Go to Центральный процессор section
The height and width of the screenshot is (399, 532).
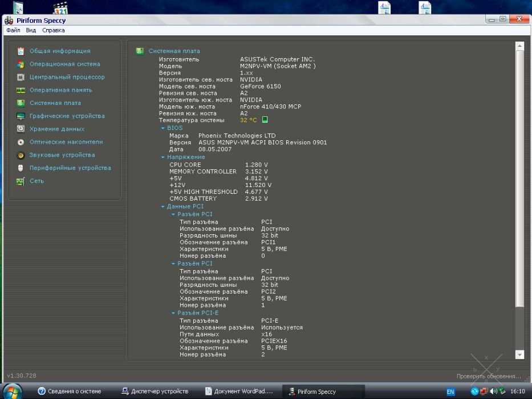click(67, 77)
